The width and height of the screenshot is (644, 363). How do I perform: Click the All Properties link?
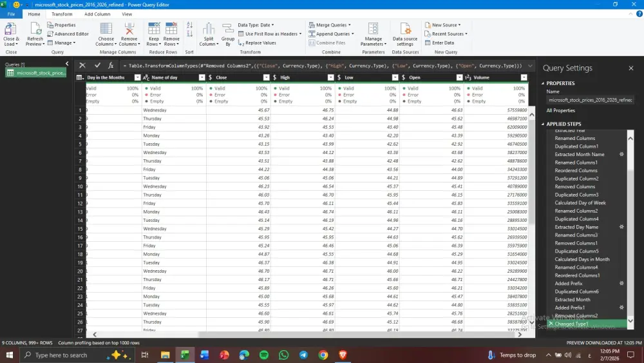tap(561, 111)
